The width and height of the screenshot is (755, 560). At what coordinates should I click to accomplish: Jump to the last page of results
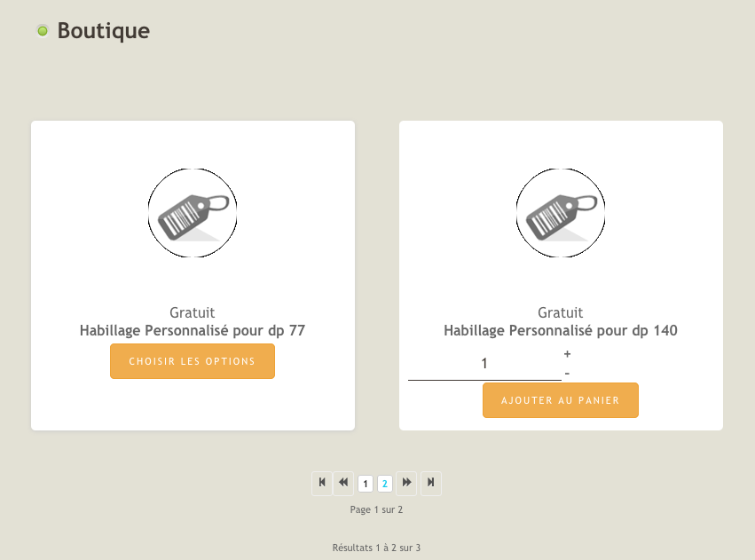click(x=430, y=483)
